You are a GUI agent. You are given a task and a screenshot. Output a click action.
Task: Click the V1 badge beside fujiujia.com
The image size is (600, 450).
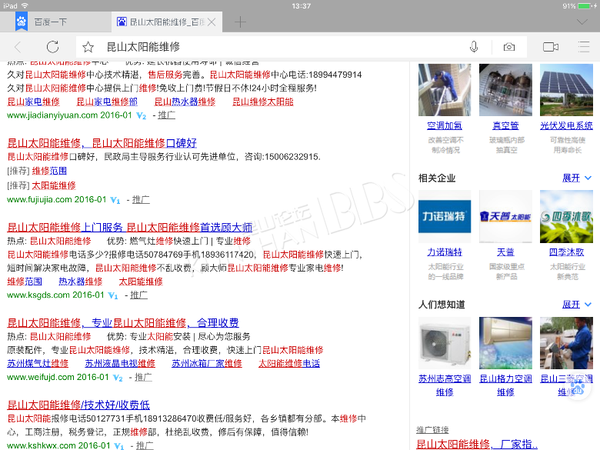point(115,200)
